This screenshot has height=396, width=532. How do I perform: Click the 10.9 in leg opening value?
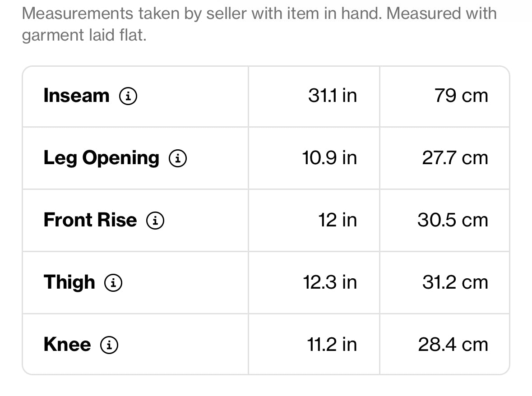pyautogui.click(x=329, y=158)
